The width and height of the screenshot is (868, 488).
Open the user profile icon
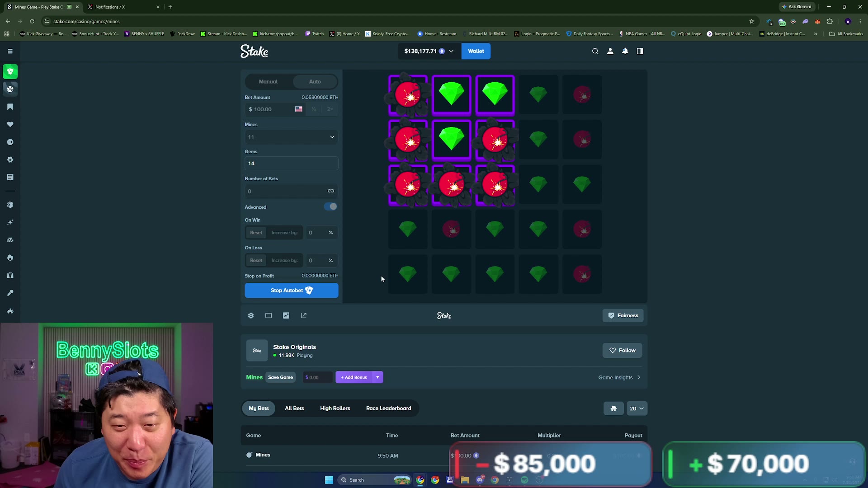610,51
